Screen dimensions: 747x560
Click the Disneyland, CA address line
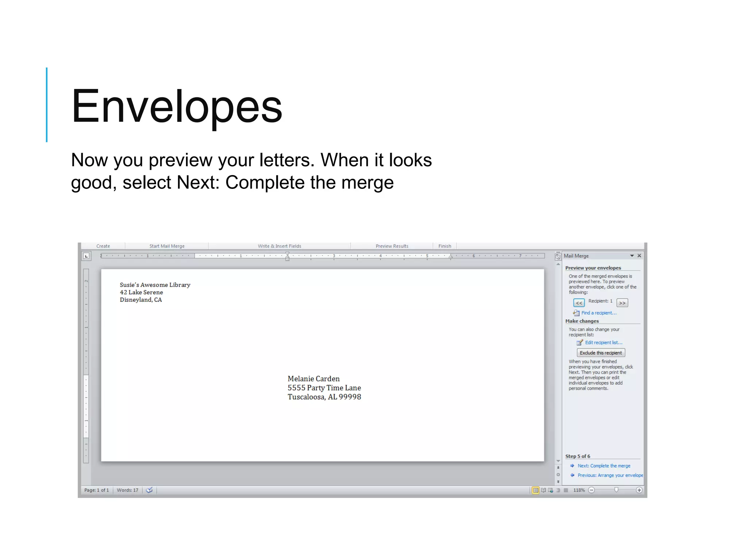tap(141, 300)
